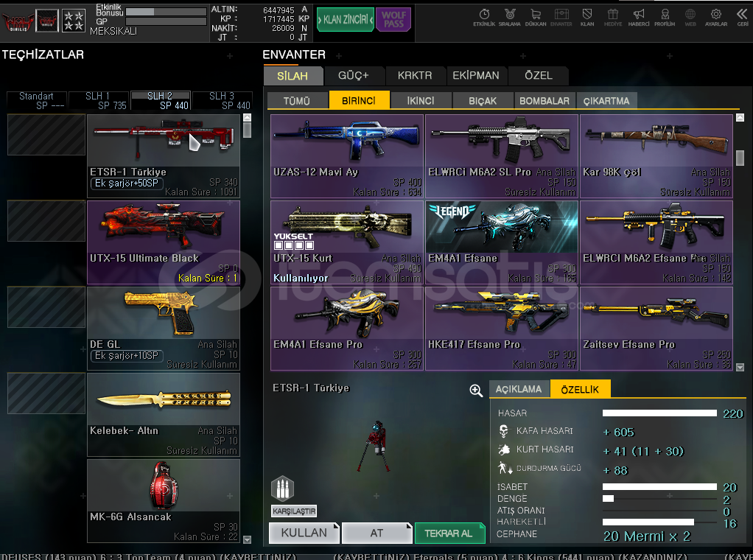
Task: Select the Kar 98K çöl rifle
Action: [656, 156]
